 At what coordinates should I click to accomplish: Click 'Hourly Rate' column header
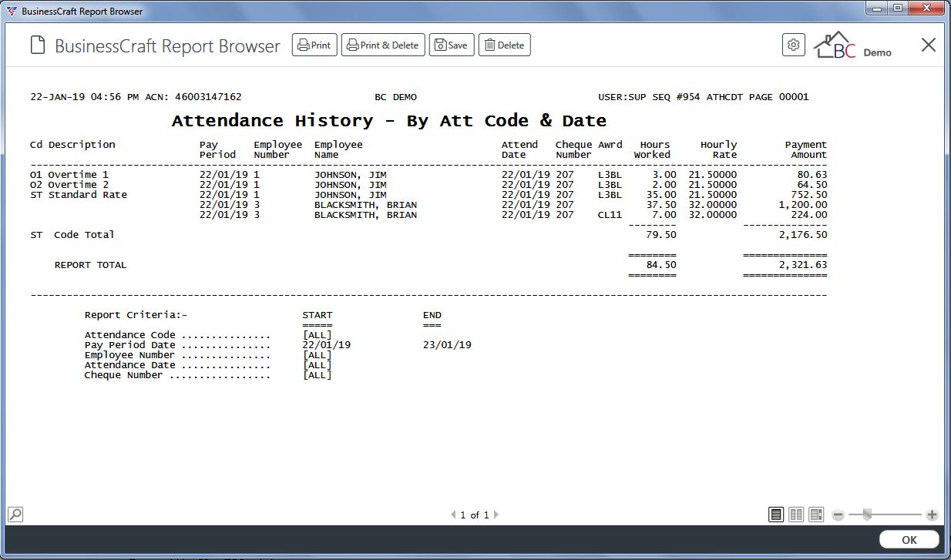click(718, 149)
